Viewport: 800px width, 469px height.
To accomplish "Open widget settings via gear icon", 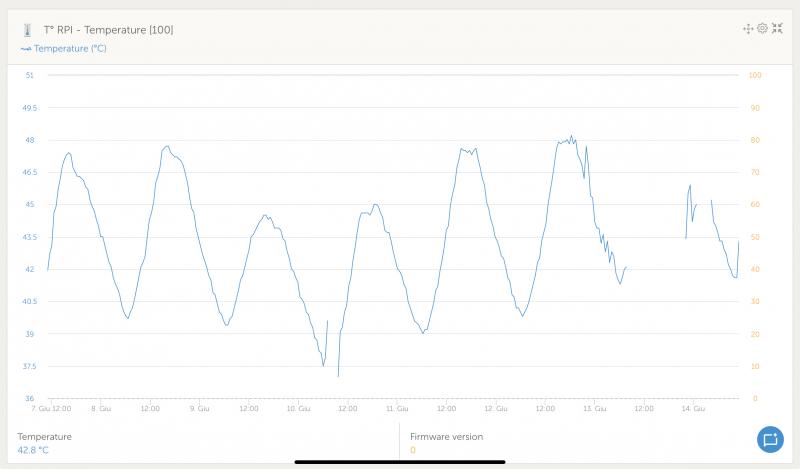I will point(762,29).
